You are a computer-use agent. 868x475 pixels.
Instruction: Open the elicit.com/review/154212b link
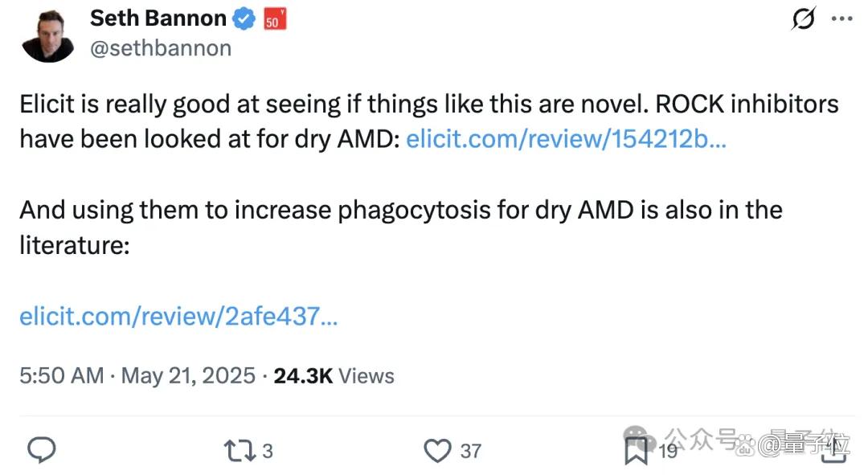(x=566, y=139)
